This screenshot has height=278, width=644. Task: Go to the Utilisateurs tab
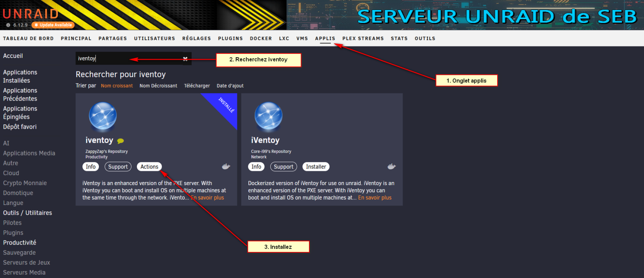(x=154, y=38)
